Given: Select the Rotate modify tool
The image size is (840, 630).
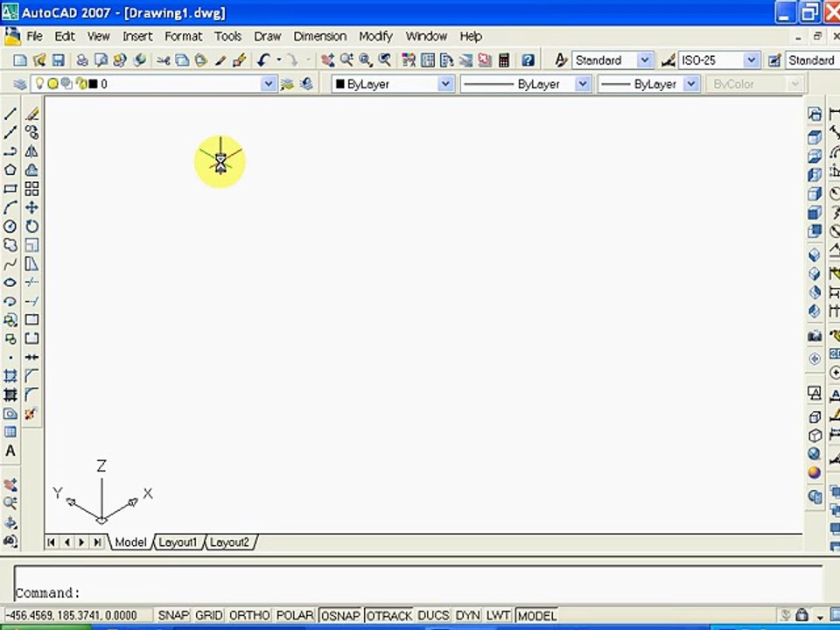Looking at the screenshot, I should click(31, 226).
